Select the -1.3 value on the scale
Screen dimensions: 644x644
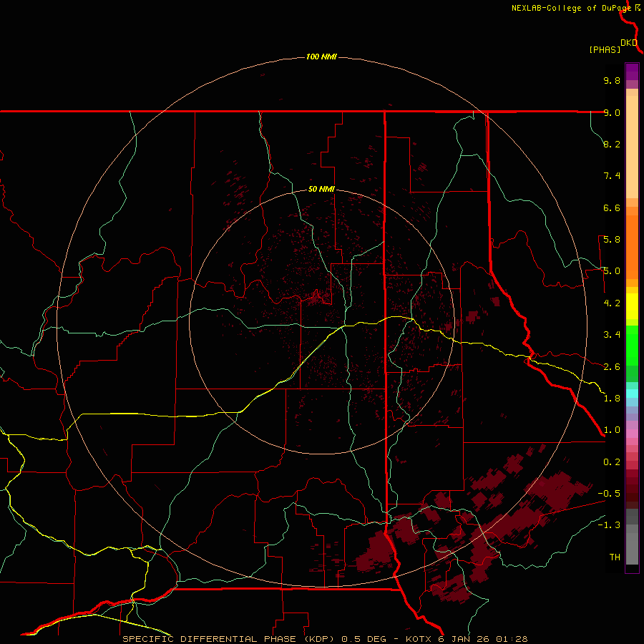pyautogui.click(x=609, y=525)
